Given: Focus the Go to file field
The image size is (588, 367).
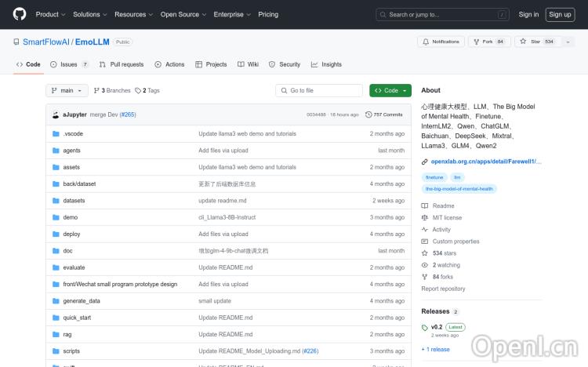Looking at the screenshot, I should pyautogui.click(x=323, y=90).
